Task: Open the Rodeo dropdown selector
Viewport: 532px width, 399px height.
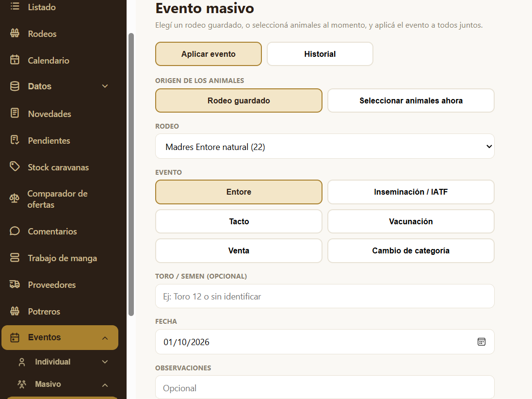Action: 325,147
